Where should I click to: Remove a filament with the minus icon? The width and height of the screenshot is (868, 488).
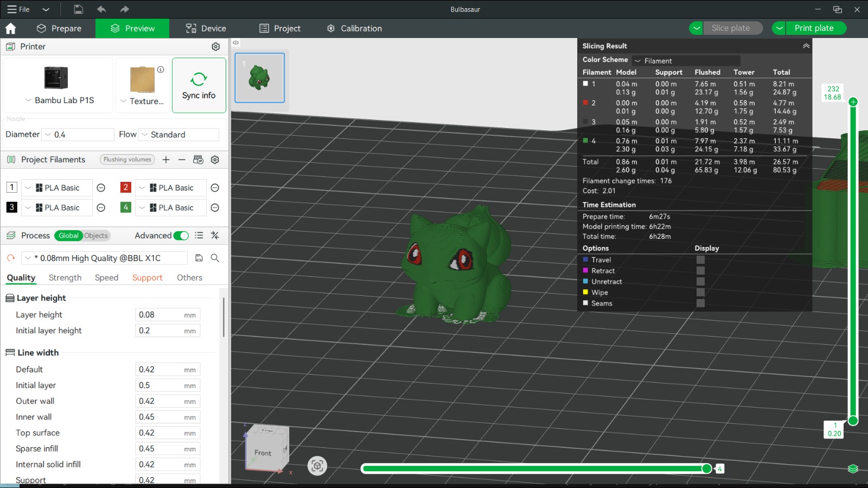point(182,160)
